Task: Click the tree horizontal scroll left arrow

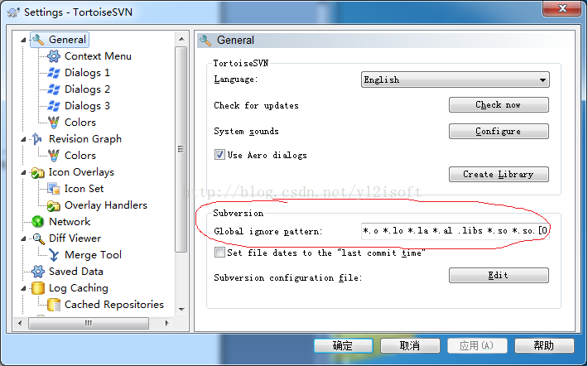Action: point(20,323)
